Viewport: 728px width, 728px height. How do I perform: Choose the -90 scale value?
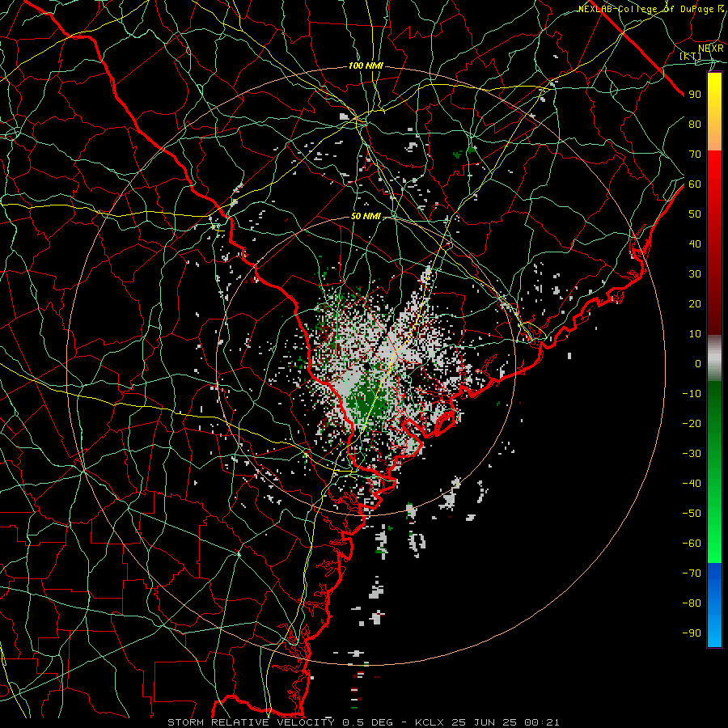[x=692, y=633]
